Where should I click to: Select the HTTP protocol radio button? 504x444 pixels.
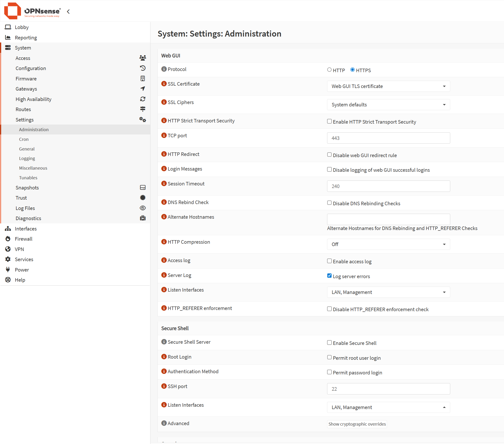point(329,70)
